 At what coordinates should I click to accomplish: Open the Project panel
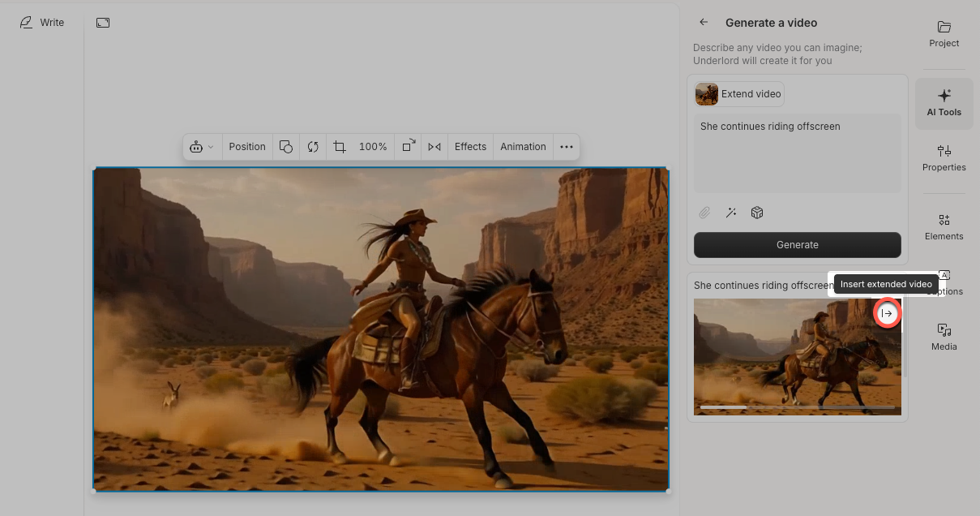click(x=944, y=35)
